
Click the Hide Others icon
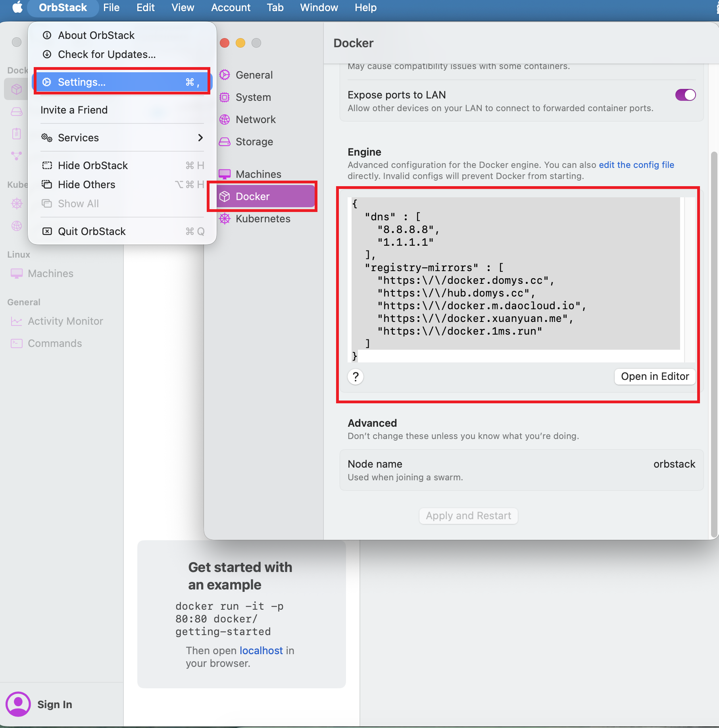[x=47, y=185]
